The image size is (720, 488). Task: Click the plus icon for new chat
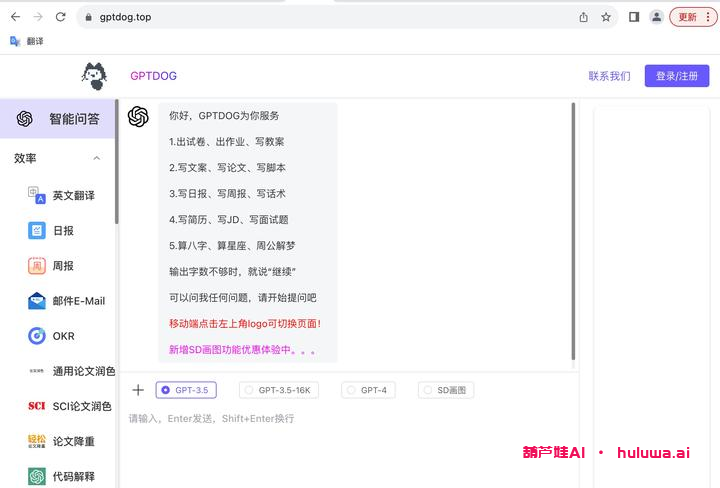[138, 390]
